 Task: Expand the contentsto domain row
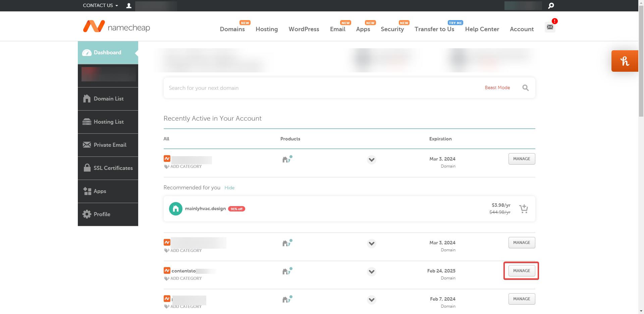371,271
